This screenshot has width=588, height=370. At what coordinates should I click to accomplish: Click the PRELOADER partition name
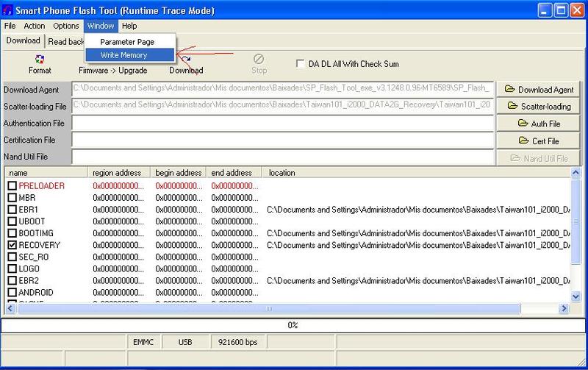(42, 186)
